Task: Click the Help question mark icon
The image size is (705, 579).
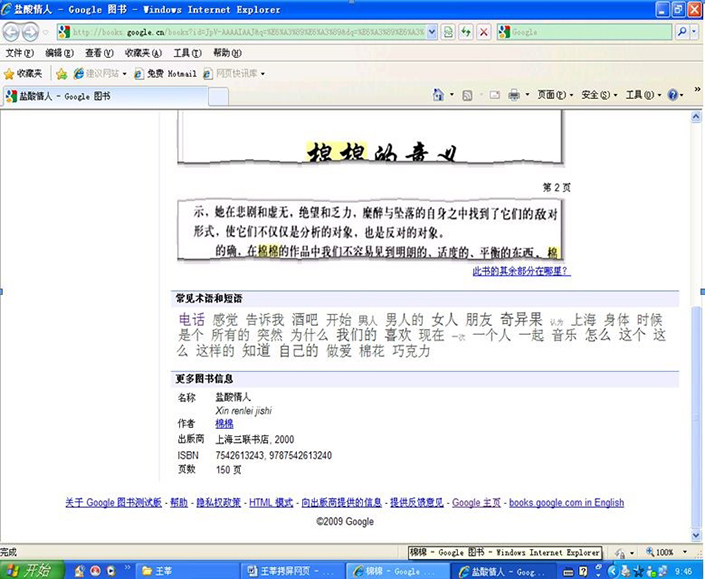Action: (673, 95)
